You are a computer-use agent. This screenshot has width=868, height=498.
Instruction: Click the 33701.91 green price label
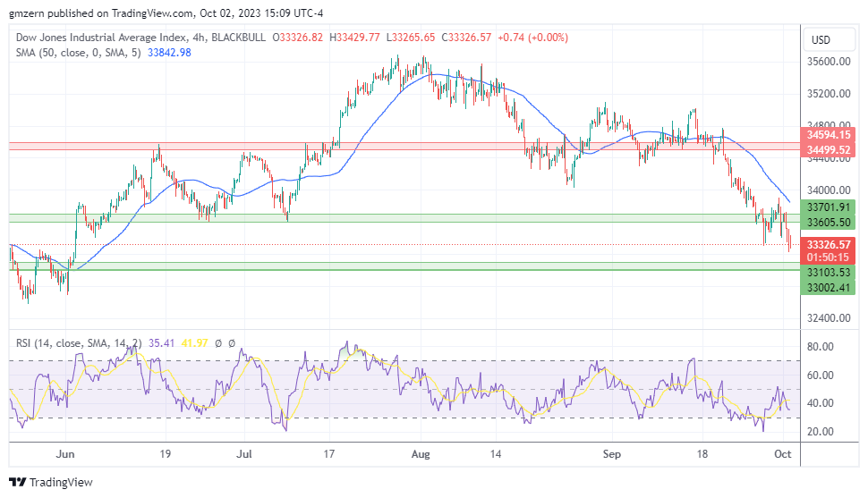point(828,207)
